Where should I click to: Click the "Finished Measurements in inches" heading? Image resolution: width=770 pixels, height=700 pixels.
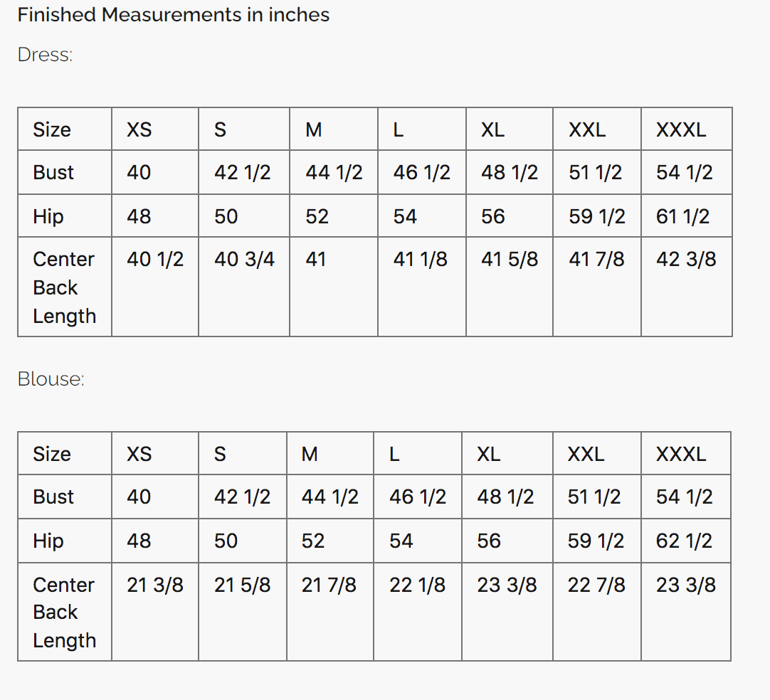[173, 15]
